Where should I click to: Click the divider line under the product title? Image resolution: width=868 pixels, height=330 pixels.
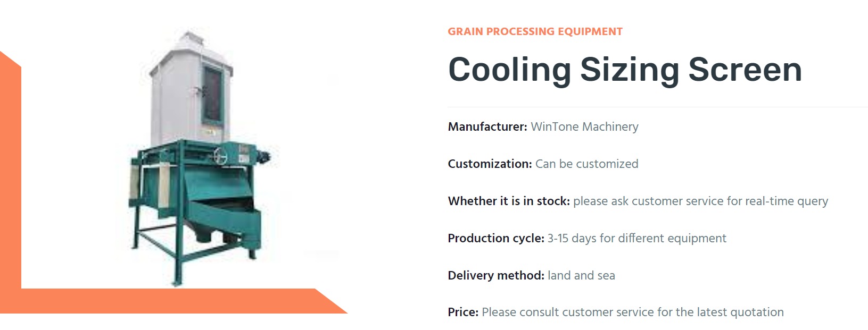click(657, 107)
